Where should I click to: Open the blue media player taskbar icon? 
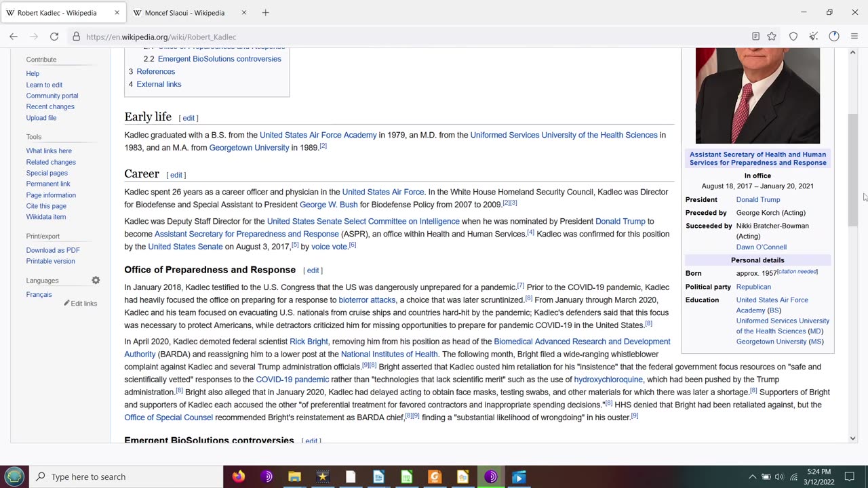[x=519, y=476]
